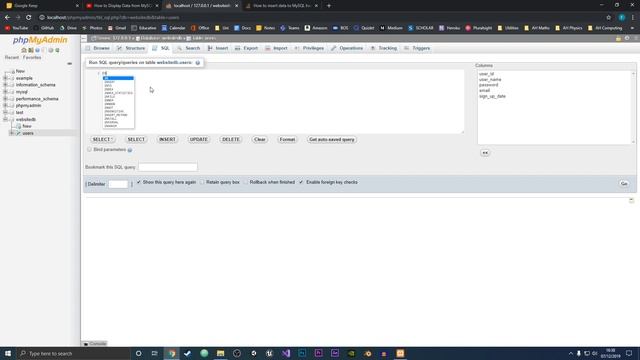Click the help icon beside Run SQL query heading
Screen dimensions: 640x360
pyautogui.click(x=198, y=63)
